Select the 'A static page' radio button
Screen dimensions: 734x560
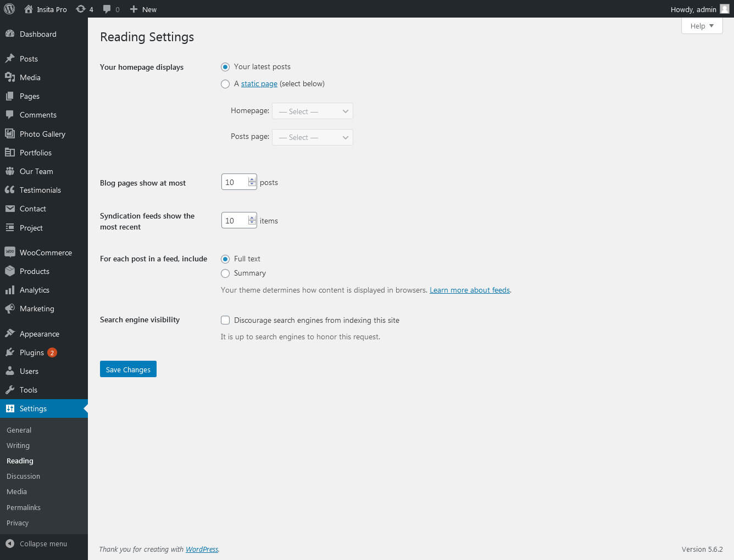225,84
